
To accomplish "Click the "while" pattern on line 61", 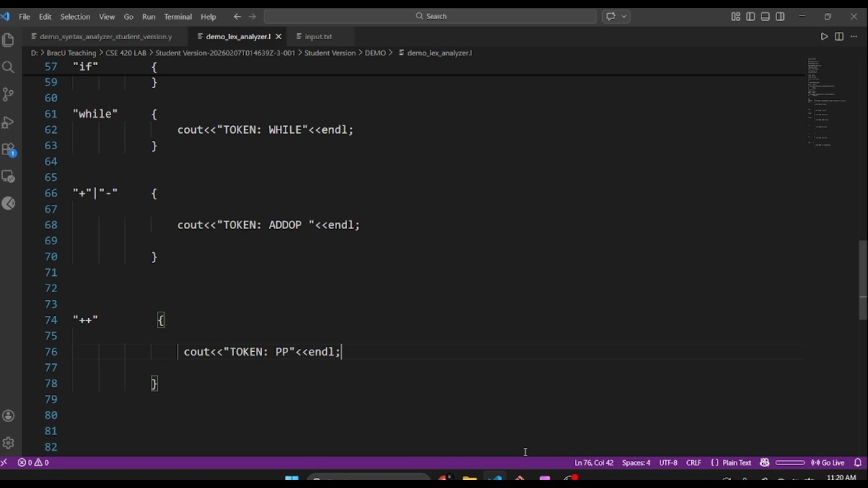I will pyautogui.click(x=95, y=114).
